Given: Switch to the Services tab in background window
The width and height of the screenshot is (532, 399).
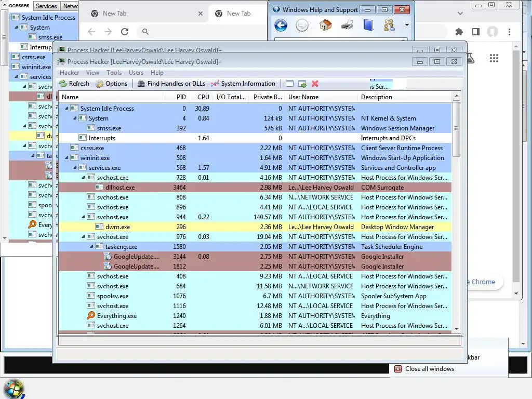Looking at the screenshot, I should 46,6.
